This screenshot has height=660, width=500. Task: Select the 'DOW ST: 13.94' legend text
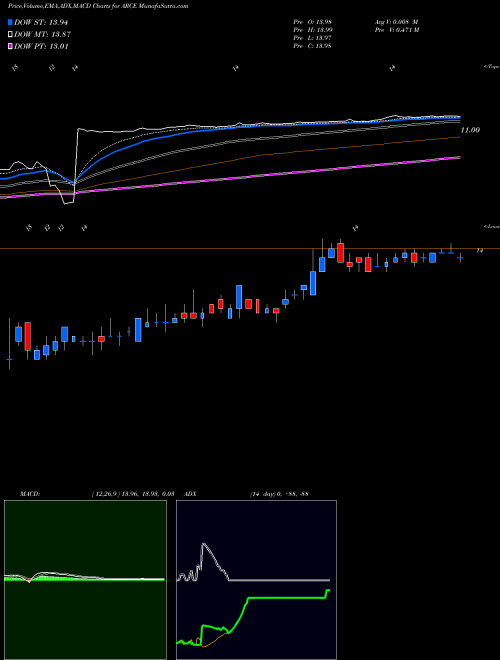pos(41,22)
